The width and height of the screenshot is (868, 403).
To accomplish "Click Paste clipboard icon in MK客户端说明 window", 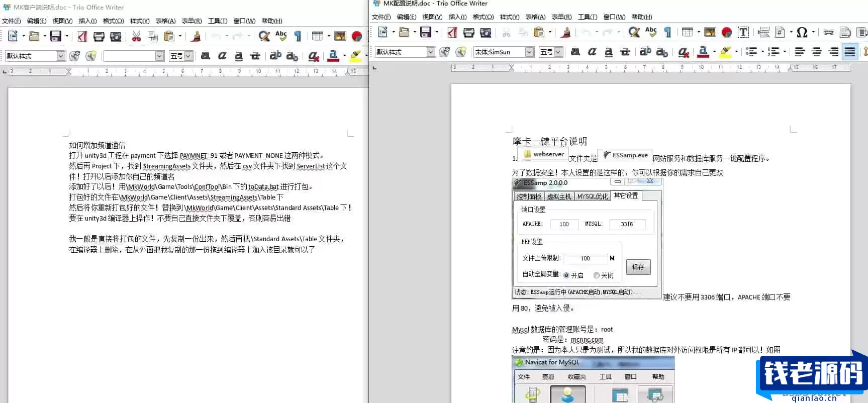I will click(x=169, y=36).
